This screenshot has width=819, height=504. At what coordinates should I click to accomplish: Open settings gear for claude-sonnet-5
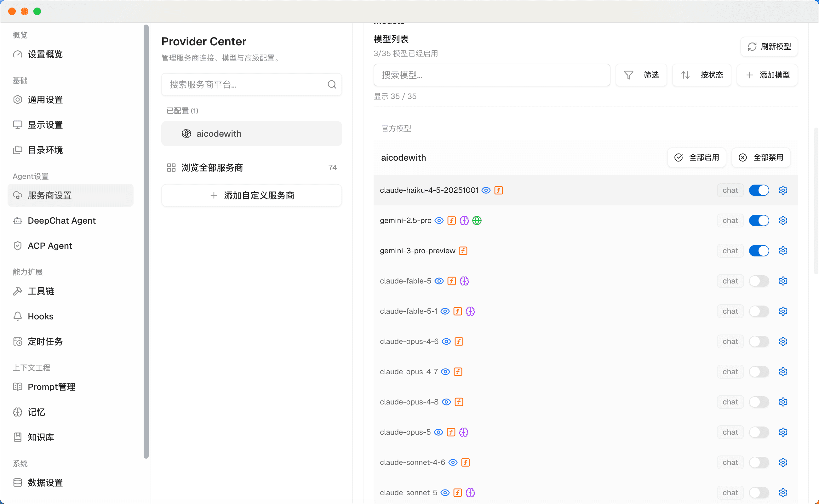[x=783, y=493]
